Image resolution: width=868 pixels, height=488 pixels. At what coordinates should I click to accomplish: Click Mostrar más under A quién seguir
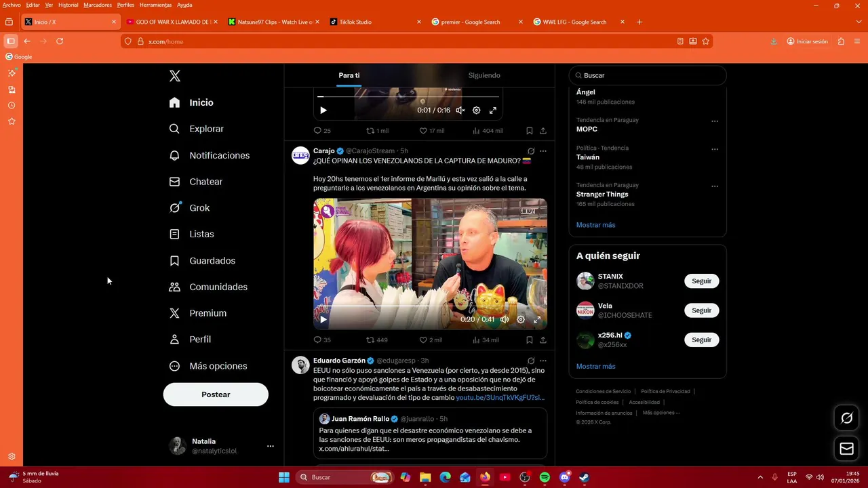tap(595, 367)
